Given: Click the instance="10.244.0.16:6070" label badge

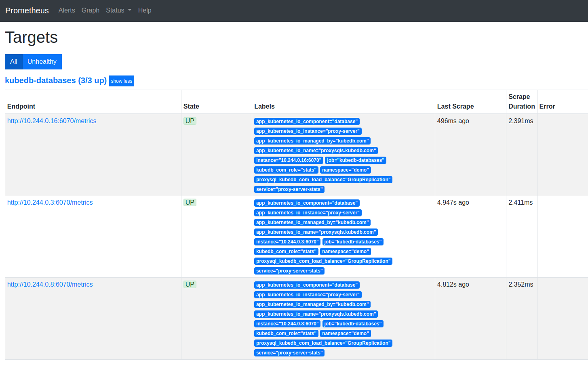Looking at the screenshot, I should [289, 160].
